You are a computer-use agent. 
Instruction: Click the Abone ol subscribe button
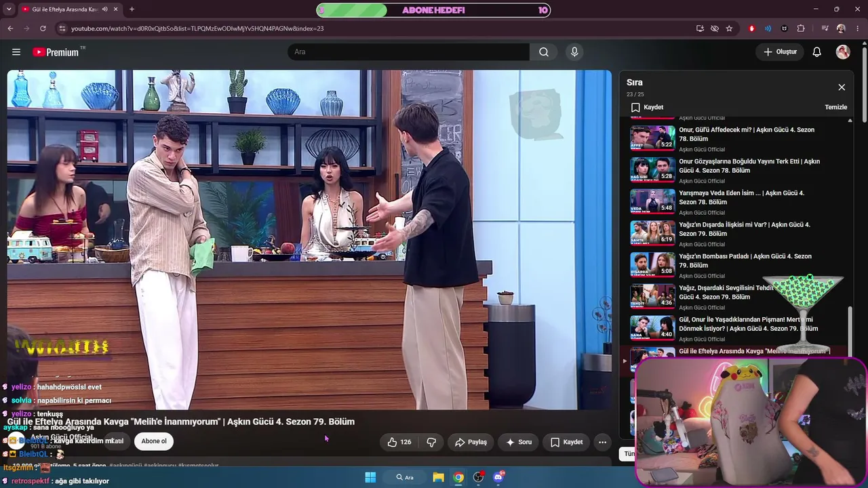(154, 441)
